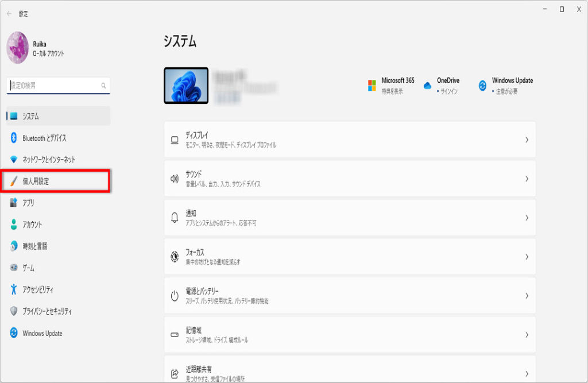Click in the 設定の検索 search field
The height and width of the screenshot is (383, 588).
[55, 86]
